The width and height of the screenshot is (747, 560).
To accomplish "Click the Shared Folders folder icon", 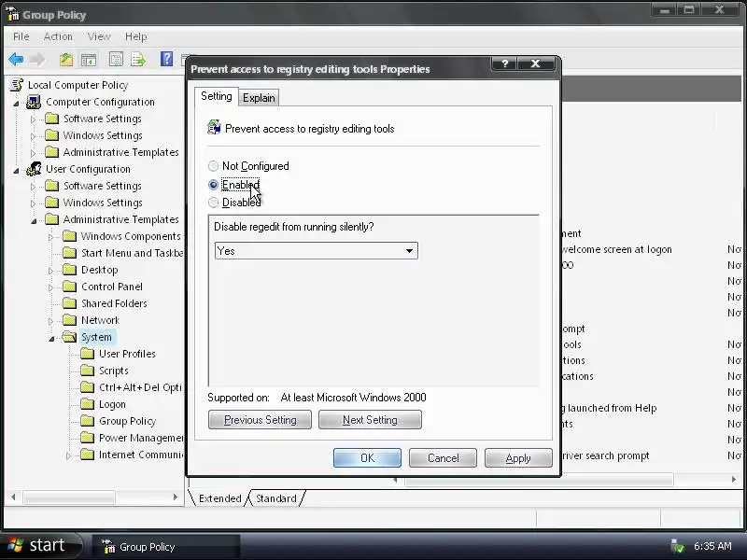I will click(69, 303).
